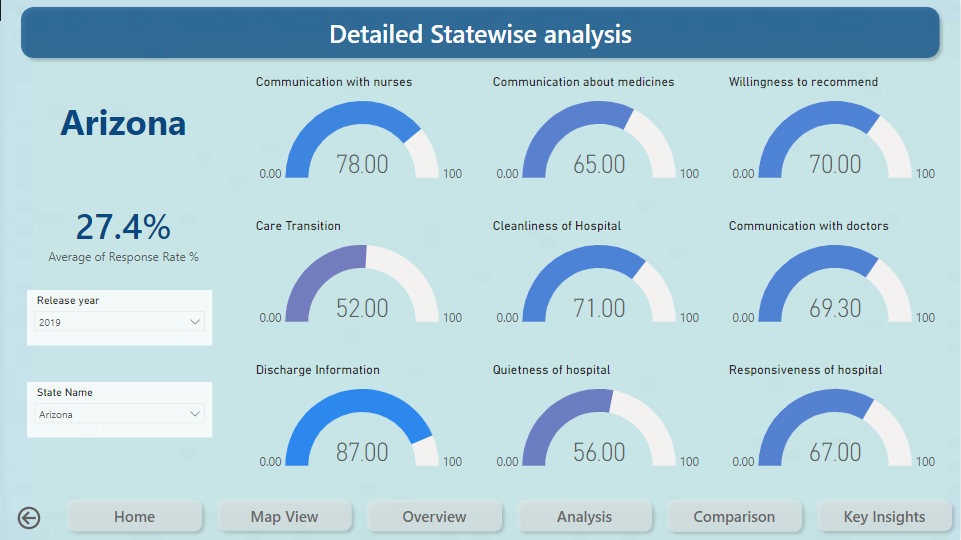Click the 52.00 gauge value

tap(362, 308)
